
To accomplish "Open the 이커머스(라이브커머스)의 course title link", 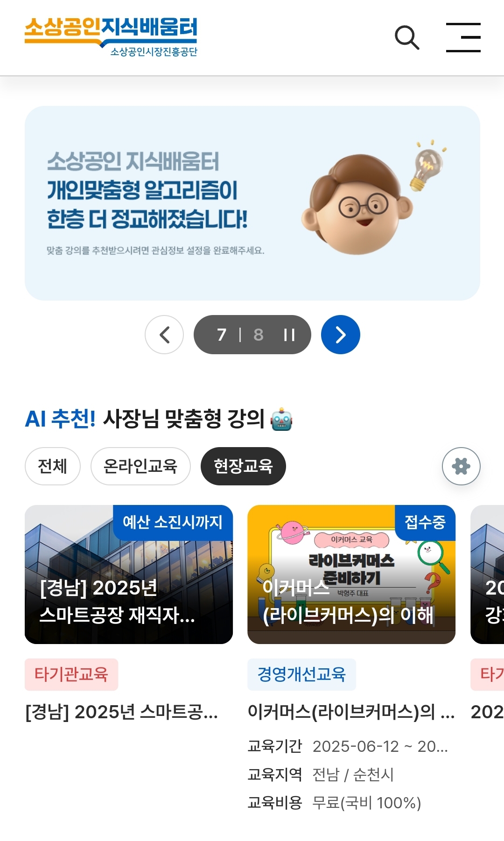I will point(351,712).
